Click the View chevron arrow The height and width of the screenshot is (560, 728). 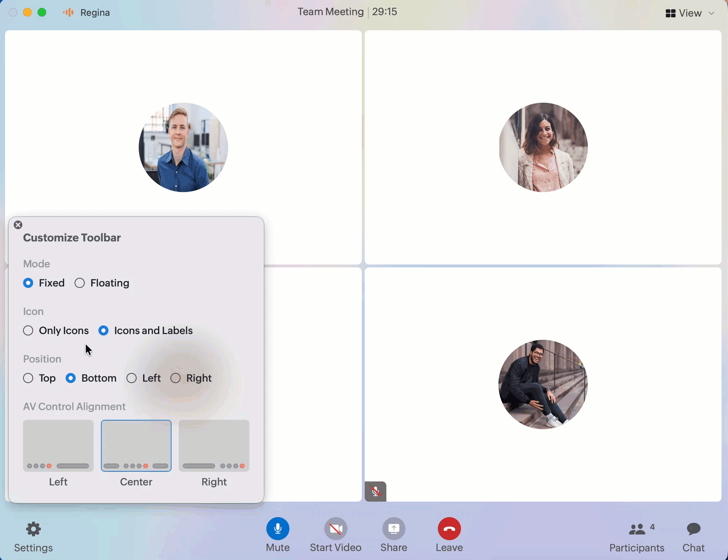pos(711,13)
